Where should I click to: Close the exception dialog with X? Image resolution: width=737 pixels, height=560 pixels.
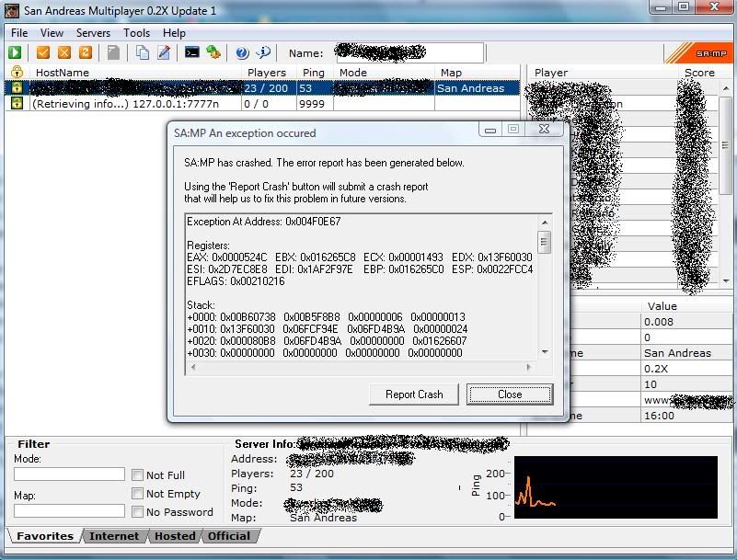point(544,129)
